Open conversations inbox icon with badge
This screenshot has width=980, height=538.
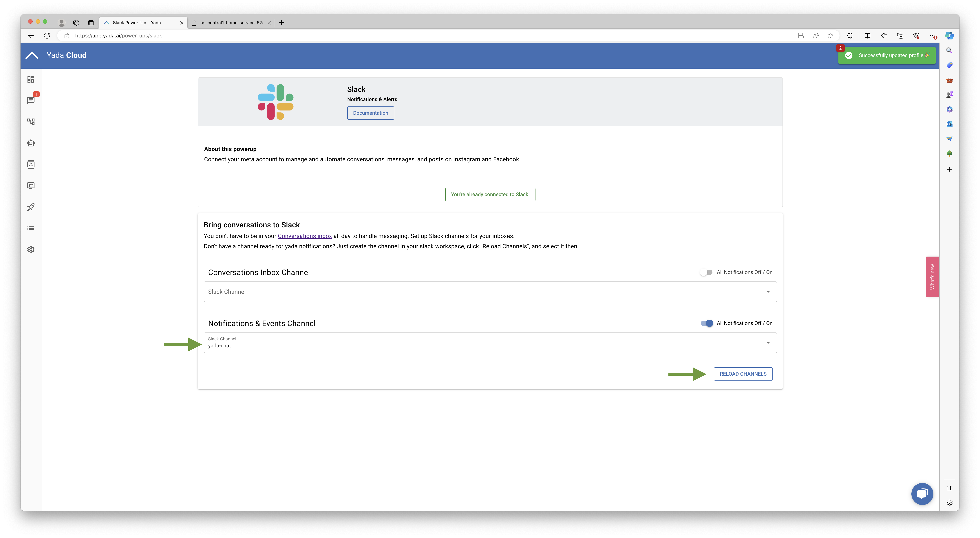click(x=31, y=100)
